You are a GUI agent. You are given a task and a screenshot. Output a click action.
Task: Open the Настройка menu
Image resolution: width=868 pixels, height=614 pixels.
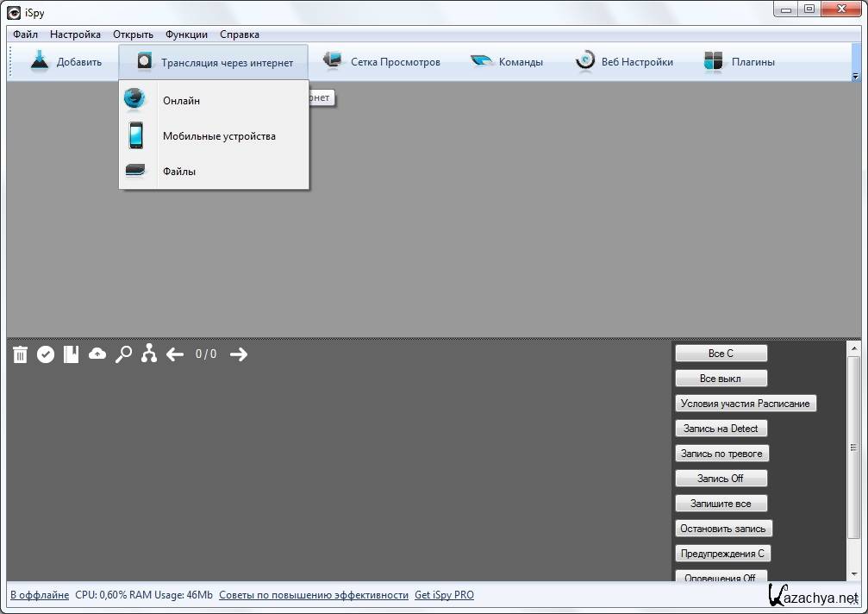click(x=75, y=34)
